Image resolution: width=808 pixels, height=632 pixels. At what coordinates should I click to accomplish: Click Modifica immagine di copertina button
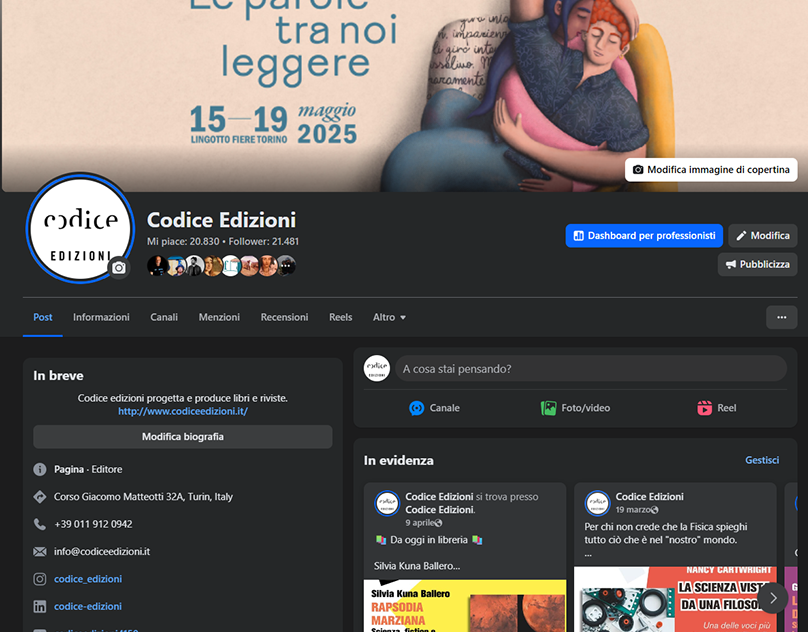pos(711,170)
